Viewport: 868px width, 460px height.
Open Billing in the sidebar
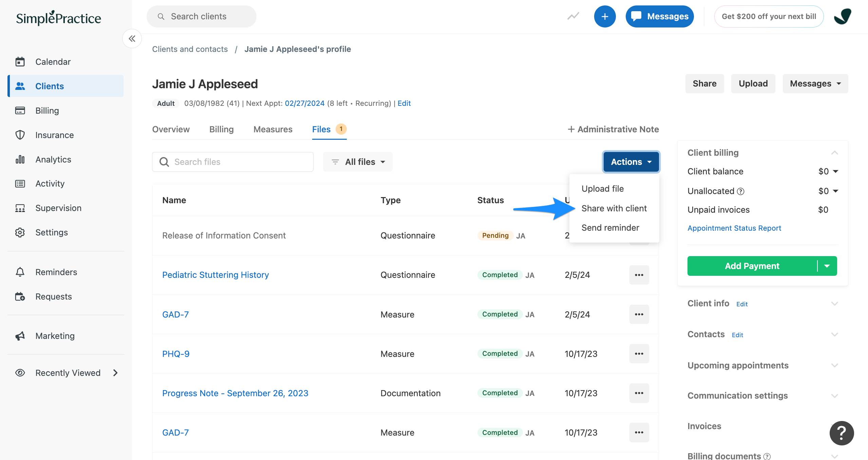coord(47,110)
